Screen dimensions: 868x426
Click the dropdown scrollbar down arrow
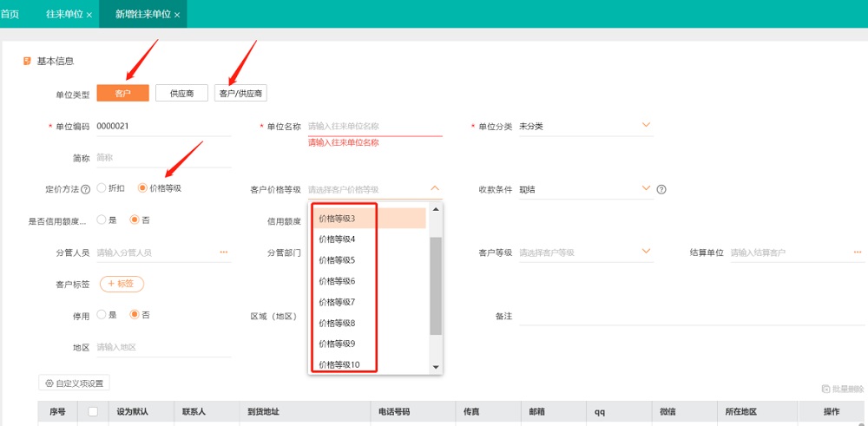pos(436,367)
